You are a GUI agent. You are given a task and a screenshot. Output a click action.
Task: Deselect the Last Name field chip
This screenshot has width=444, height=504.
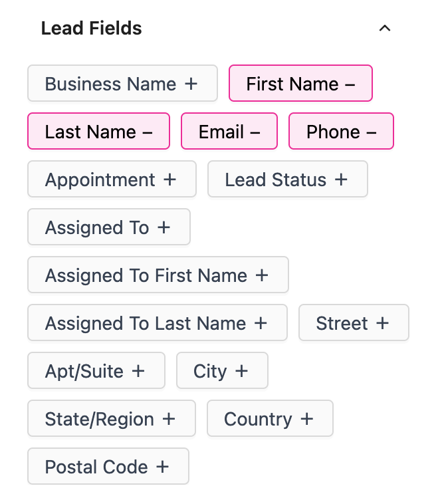(x=98, y=132)
